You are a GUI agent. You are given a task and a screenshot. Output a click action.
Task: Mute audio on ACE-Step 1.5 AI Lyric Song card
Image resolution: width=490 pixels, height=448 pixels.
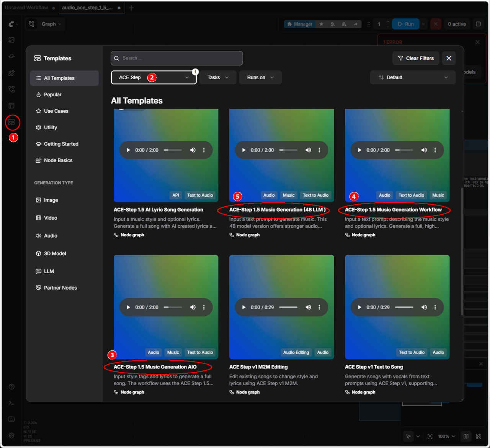click(x=193, y=150)
